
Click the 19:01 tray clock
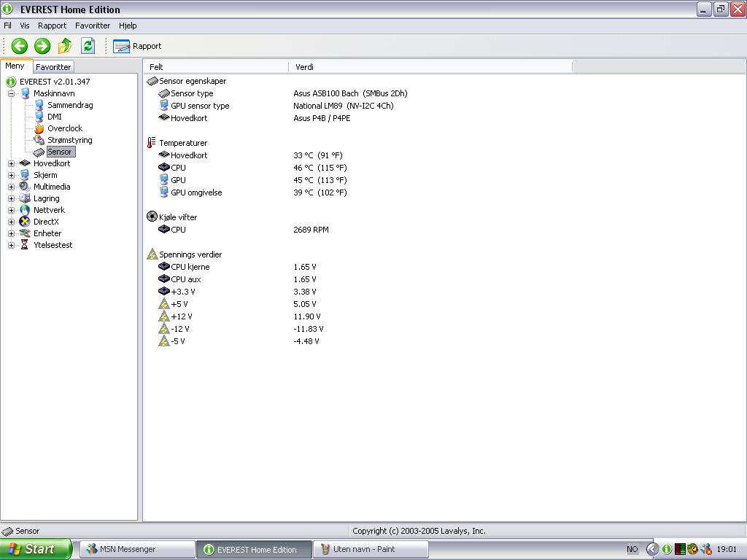pos(727,550)
